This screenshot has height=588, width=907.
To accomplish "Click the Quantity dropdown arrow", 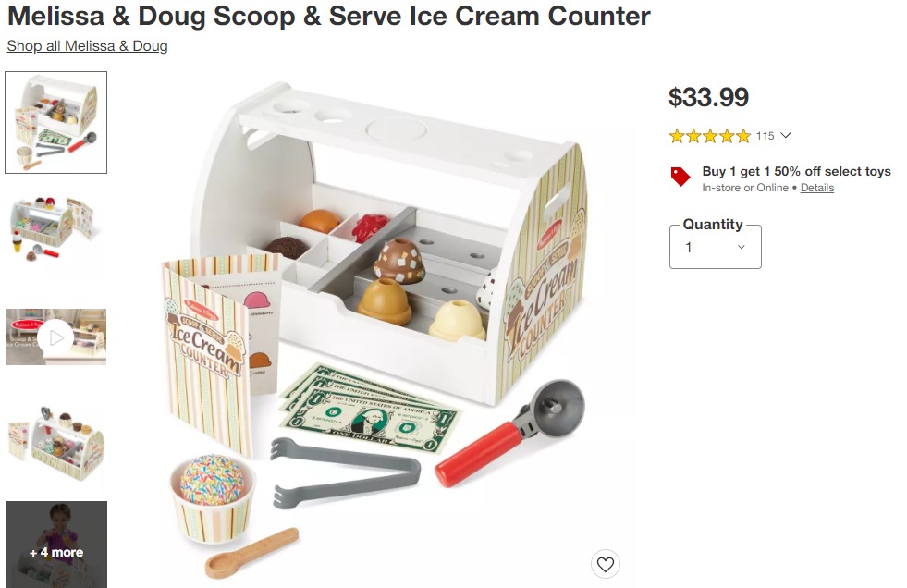I will (x=741, y=247).
